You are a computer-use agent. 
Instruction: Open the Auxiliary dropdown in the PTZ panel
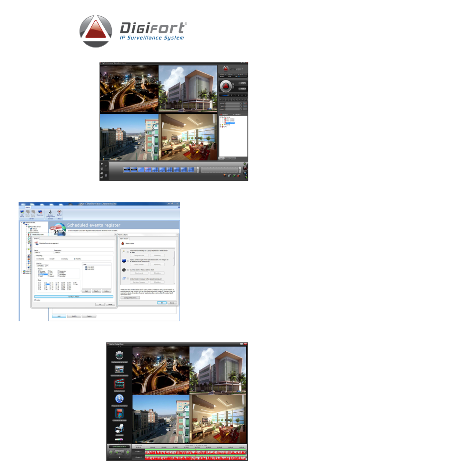[x=233, y=109]
